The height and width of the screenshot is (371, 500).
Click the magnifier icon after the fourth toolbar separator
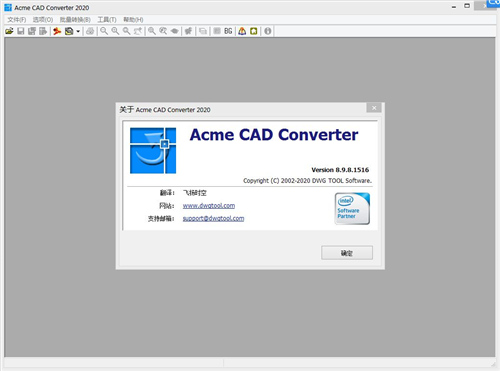pos(152,31)
